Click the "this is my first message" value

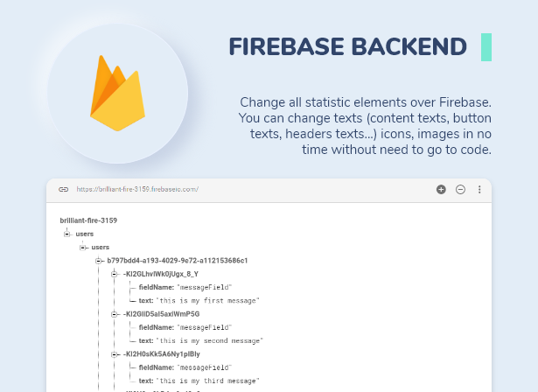[x=207, y=301]
